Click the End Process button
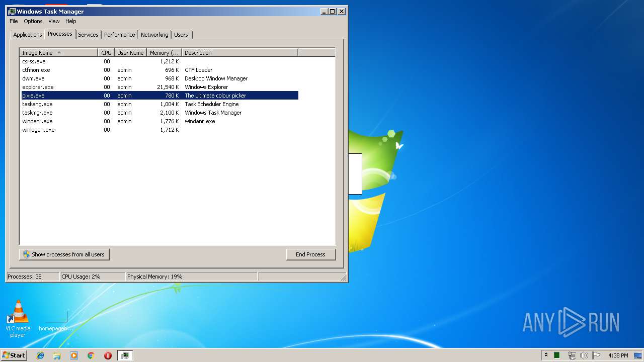Viewport: 644px width, 362px height. coord(310,254)
